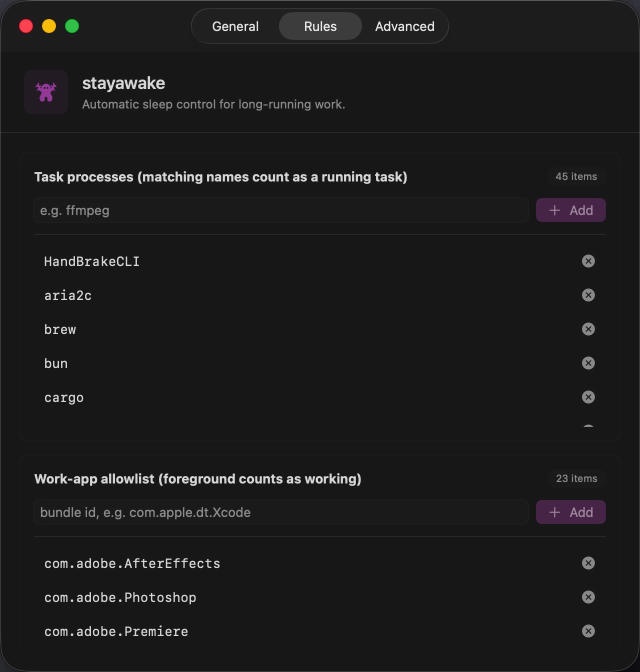Click the plus icon beside the process field
Viewport: 640px width, 672px height.
point(555,210)
